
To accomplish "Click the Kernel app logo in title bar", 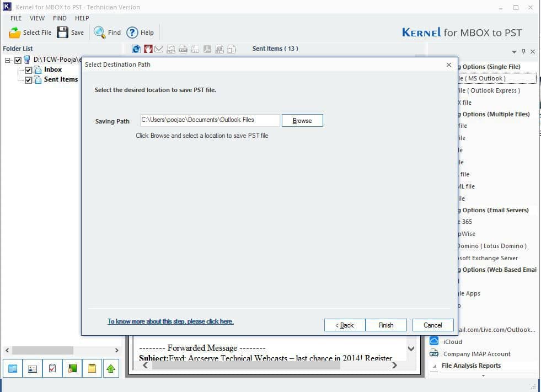I will click(x=7, y=7).
